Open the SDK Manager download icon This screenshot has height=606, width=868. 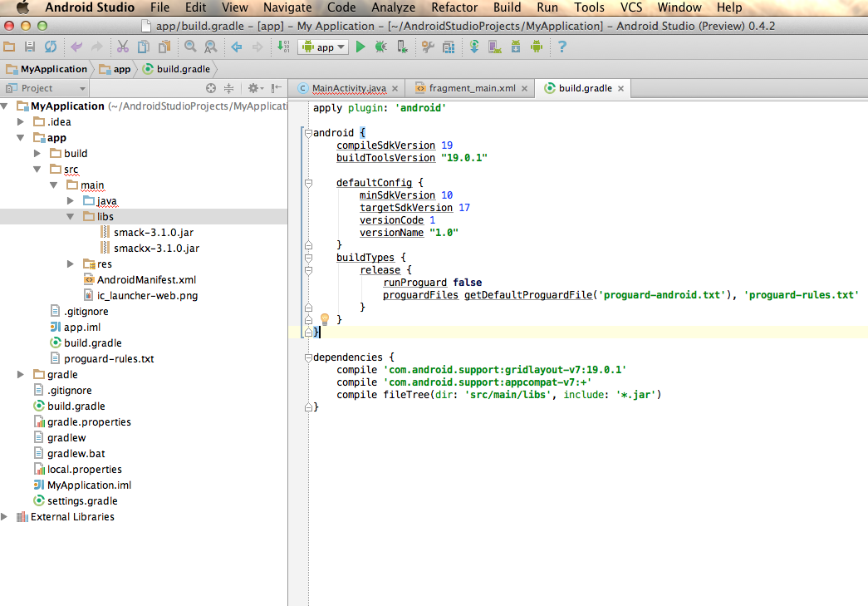pos(515,47)
